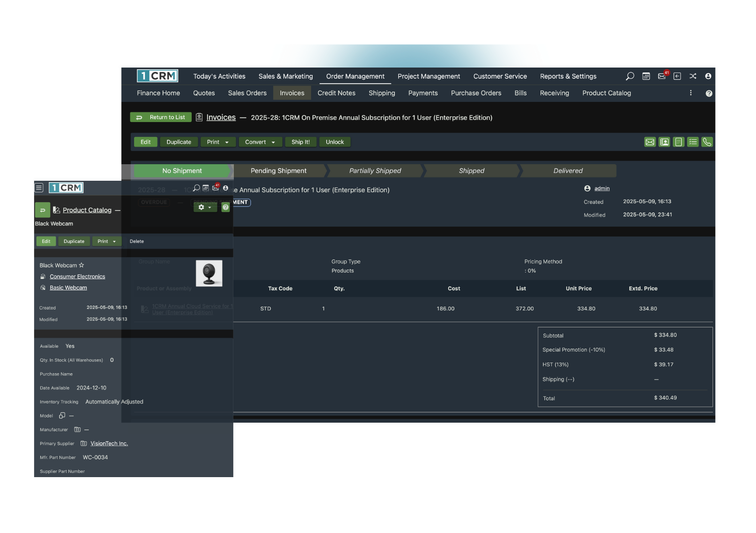The width and height of the screenshot is (756, 533).
Task: Set invoice stage to Pending Shipment
Action: (x=278, y=171)
